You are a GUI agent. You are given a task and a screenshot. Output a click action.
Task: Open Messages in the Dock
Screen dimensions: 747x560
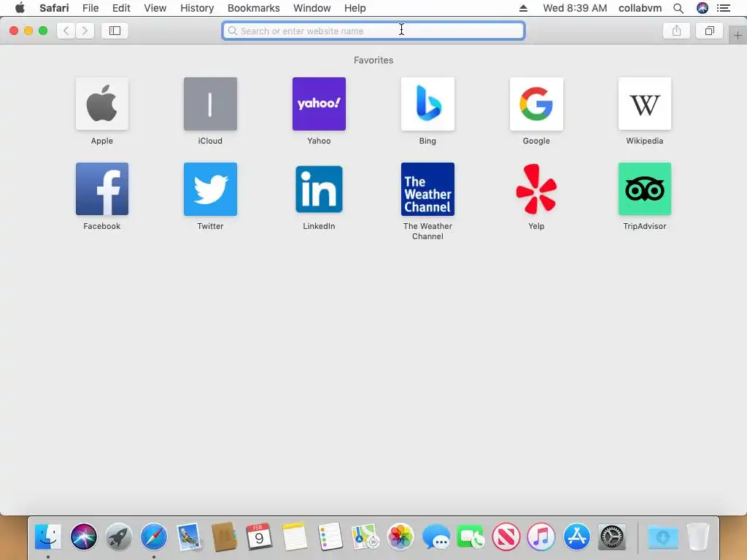(436, 537)
